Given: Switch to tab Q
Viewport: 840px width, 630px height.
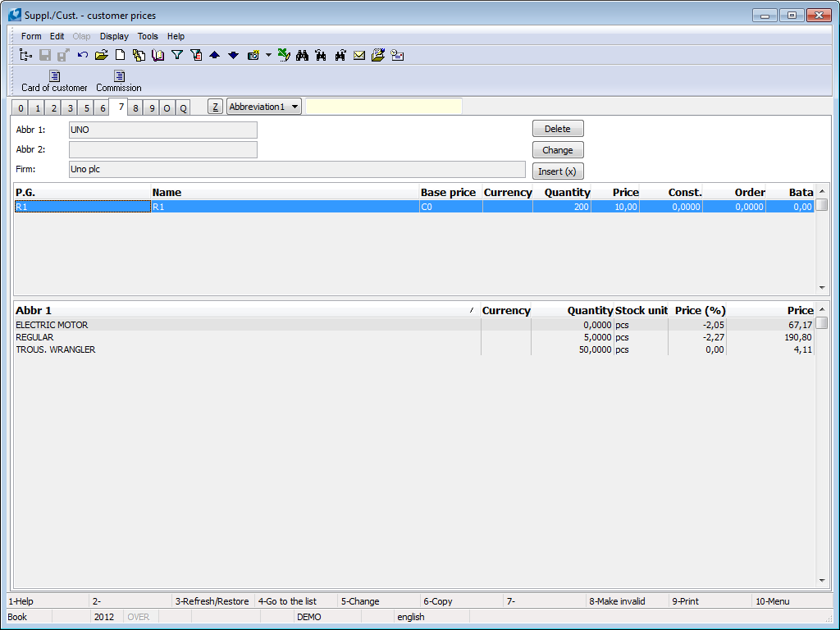Looking at the screenshot, I should [183, 108].
